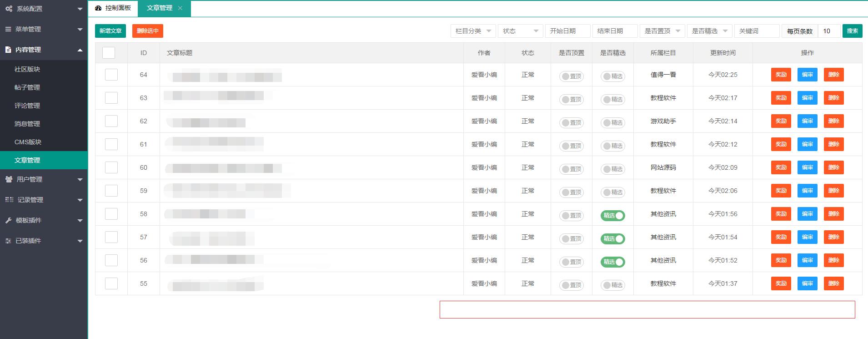Open 社区版块 in the sidebar
The image size is (868, 339).
[44, 69]
